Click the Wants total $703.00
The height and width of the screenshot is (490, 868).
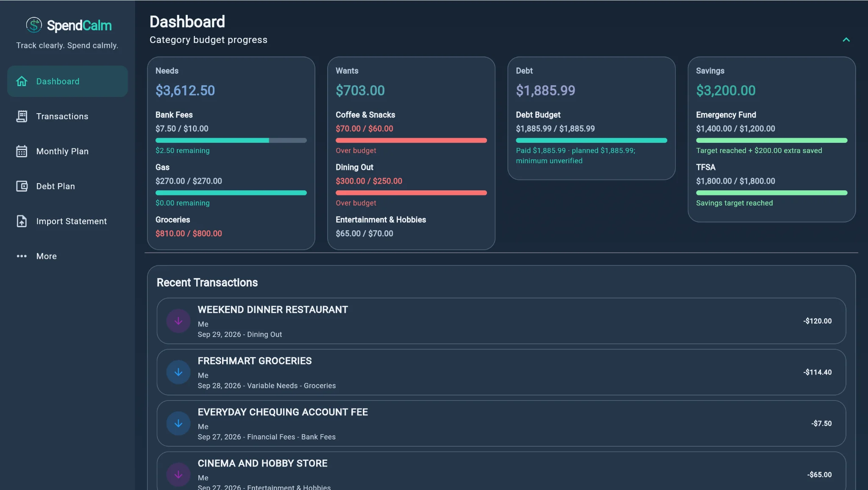360,90
